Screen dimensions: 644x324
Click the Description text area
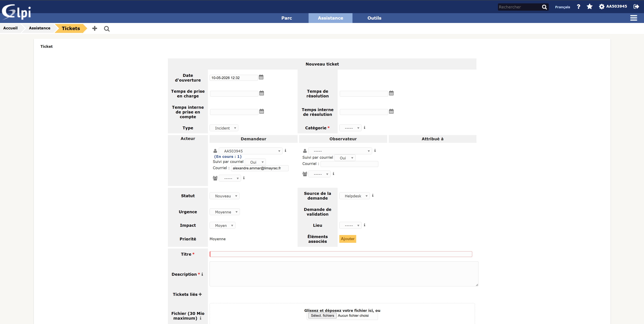pyautogui.click(x=344, y=274)
